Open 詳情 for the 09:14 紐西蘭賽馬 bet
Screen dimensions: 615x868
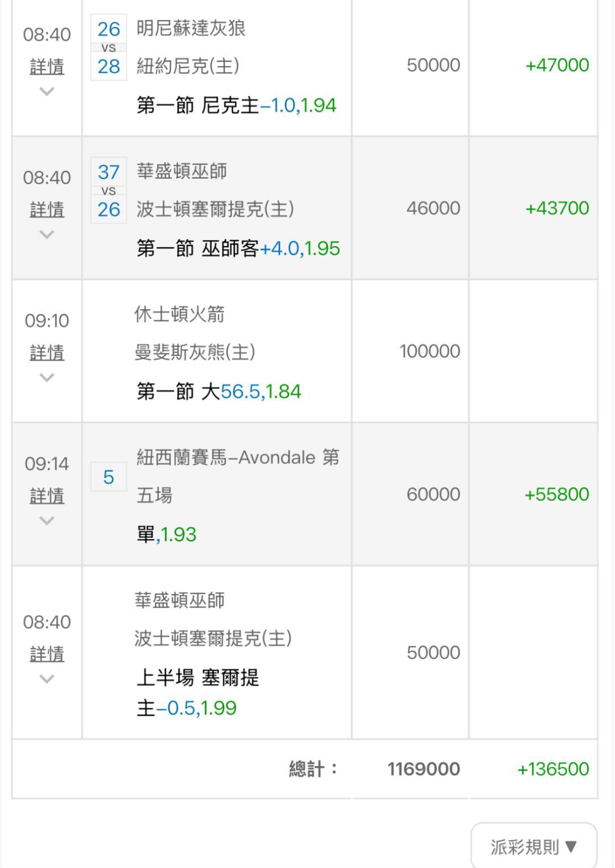point(47,496)
